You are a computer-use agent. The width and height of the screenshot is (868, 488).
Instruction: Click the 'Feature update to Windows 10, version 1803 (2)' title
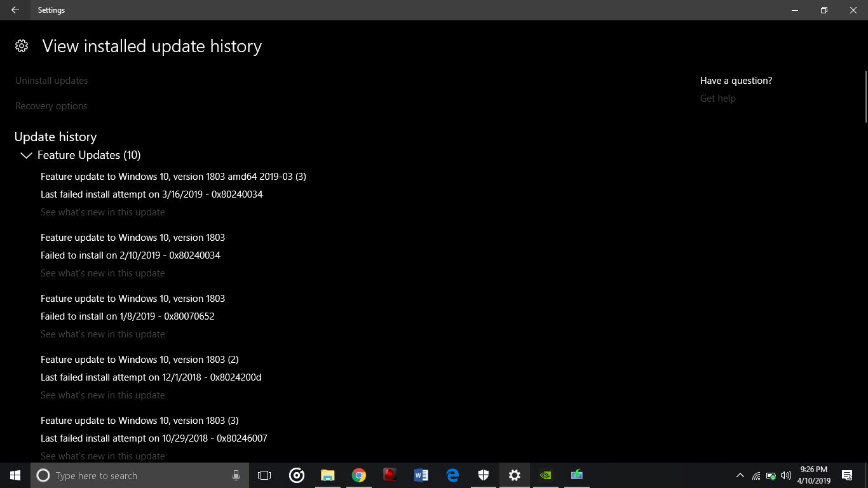click(x=140, y=360)
